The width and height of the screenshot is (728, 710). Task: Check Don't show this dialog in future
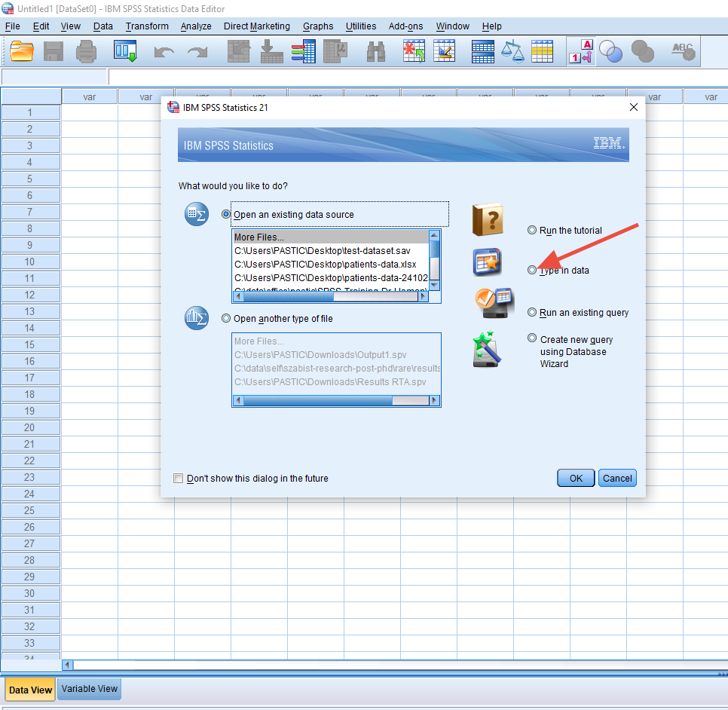click(x=179, y=479)
